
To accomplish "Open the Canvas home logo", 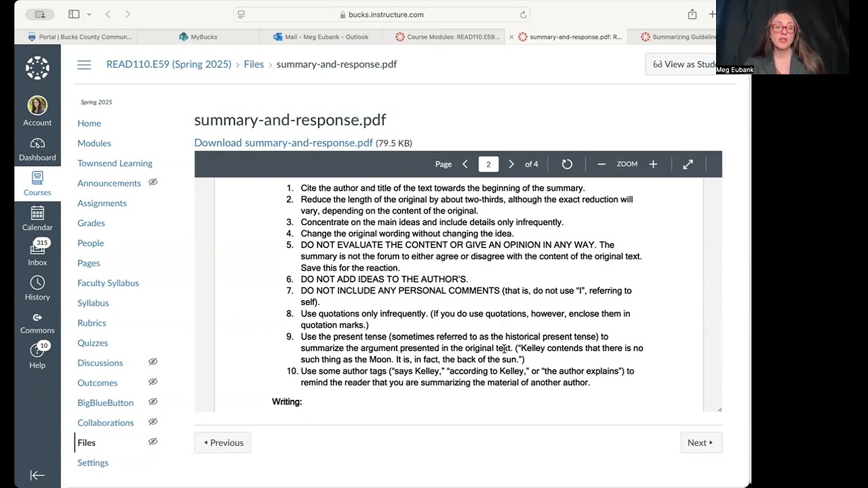I will point(37,68).
